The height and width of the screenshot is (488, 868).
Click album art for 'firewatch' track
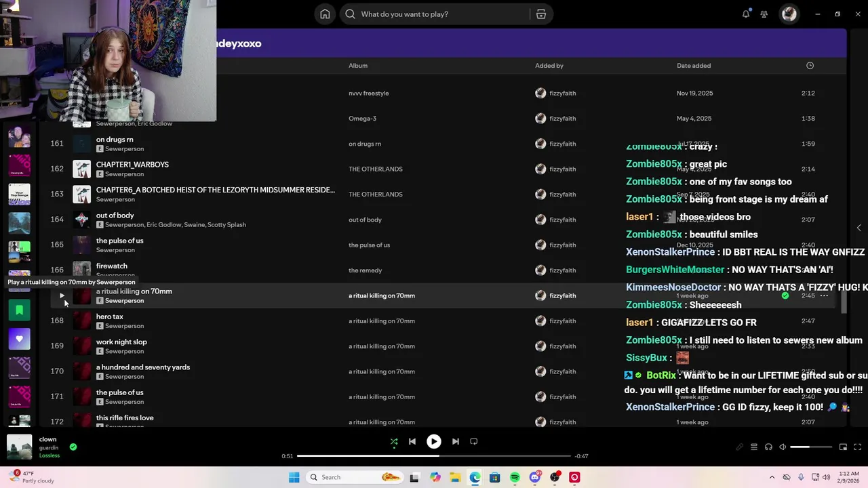81,270
